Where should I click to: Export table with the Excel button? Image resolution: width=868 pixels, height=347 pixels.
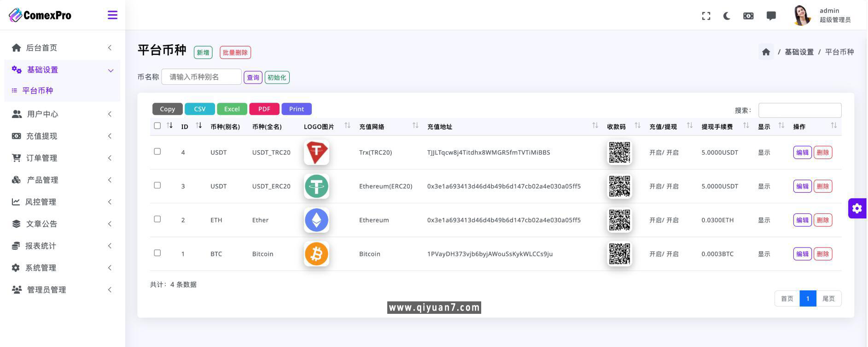point(232,109)
